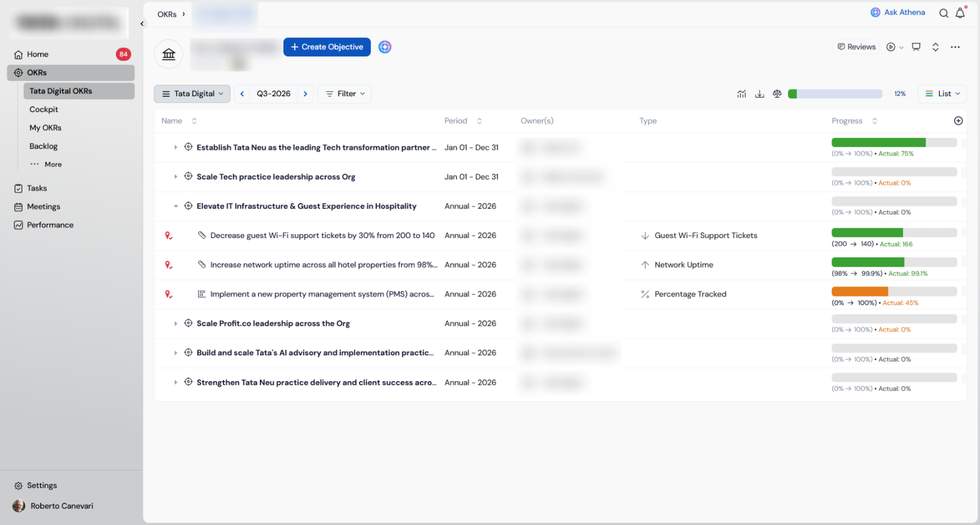Click the red pin icon on PMS row
The image size is (980, 525).
tap(169, 294)
